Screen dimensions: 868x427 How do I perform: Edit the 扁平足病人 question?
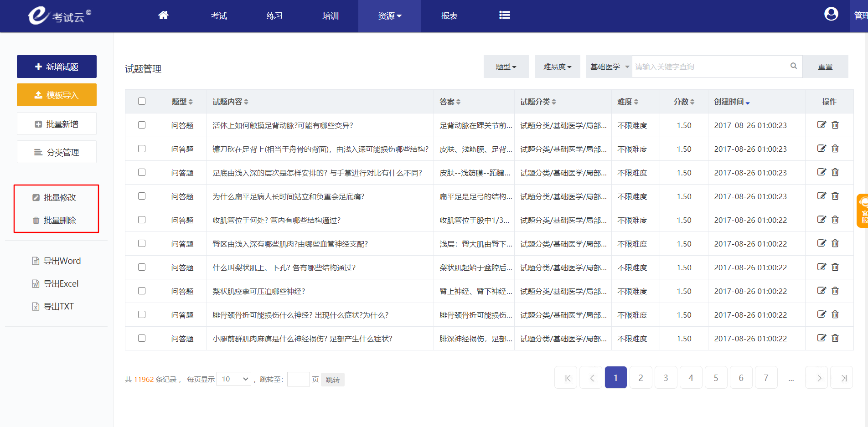pos(821,196)
